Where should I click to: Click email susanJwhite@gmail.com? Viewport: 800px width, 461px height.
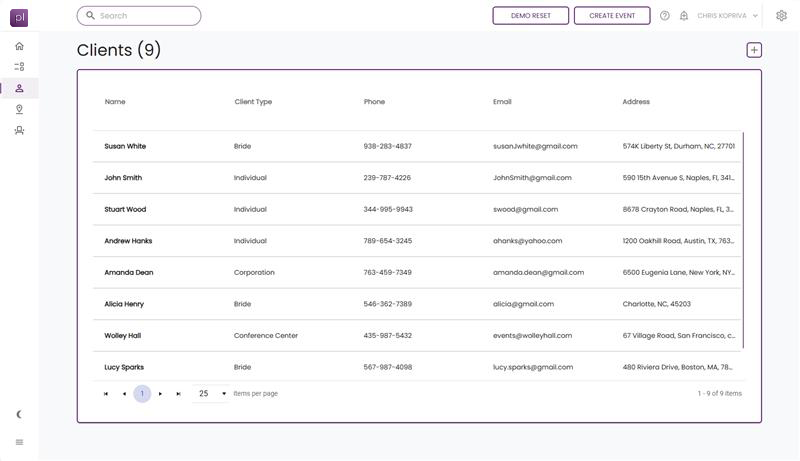pyautogui.click(x=535, y=146)
